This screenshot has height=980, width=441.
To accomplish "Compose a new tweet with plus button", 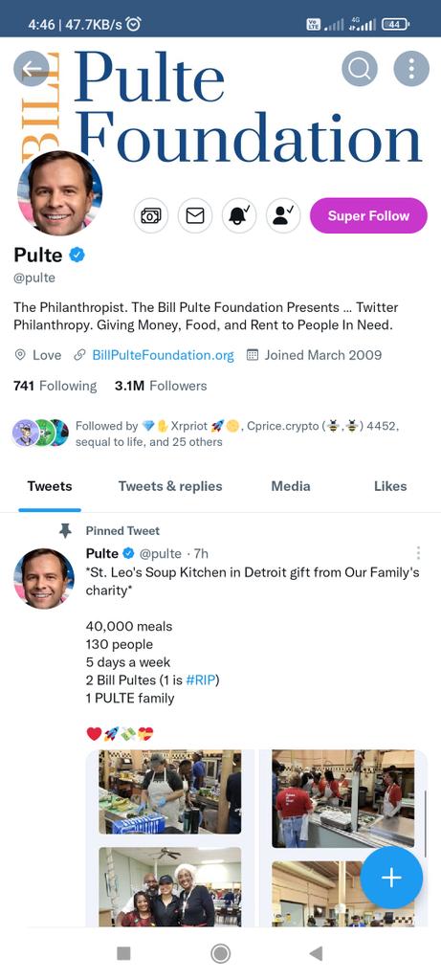I will pos(391,878).
